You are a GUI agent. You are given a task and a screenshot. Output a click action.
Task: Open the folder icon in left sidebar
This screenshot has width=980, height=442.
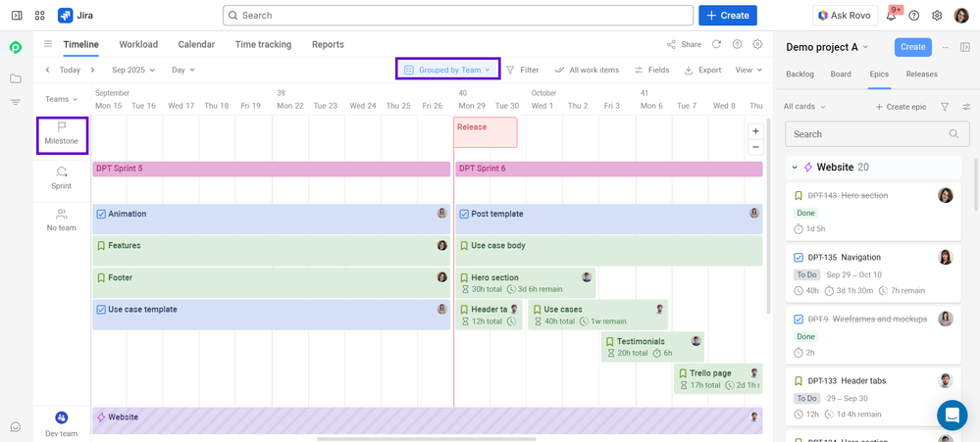coord(16,78)
